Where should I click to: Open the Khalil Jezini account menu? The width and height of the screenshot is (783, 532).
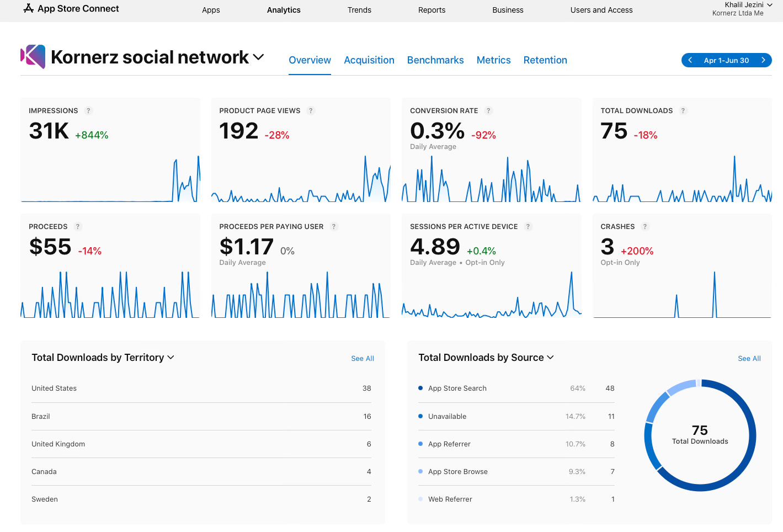[x=748, y=5]
